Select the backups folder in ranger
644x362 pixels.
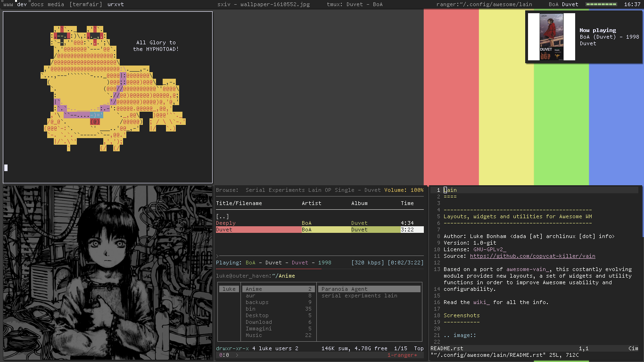coord(278,302)
